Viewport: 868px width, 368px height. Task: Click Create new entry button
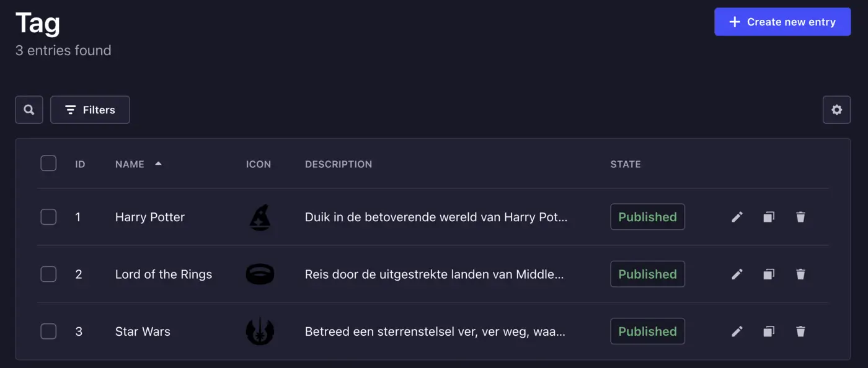782,22
